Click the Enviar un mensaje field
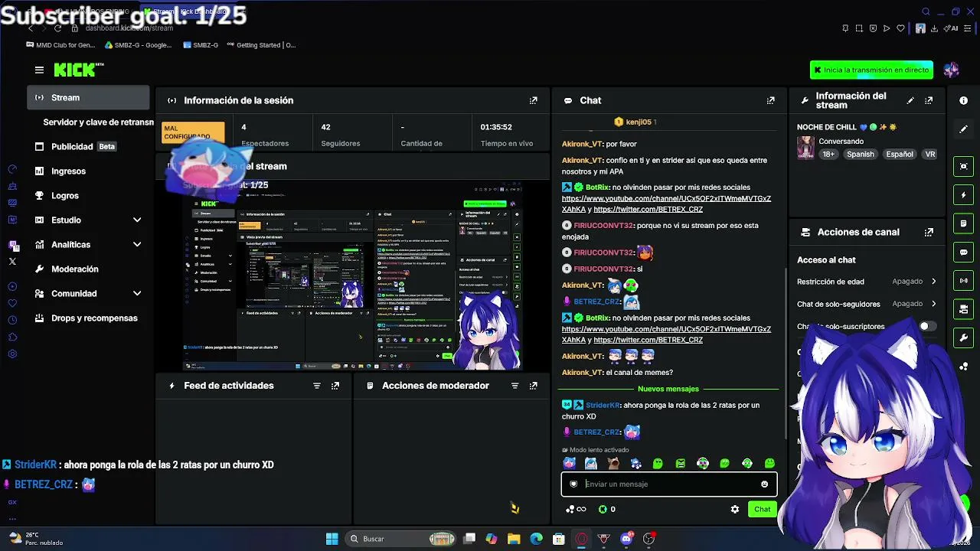Image resolution: width=980 pixels, height=551 pixels. [x=670, y=484]
